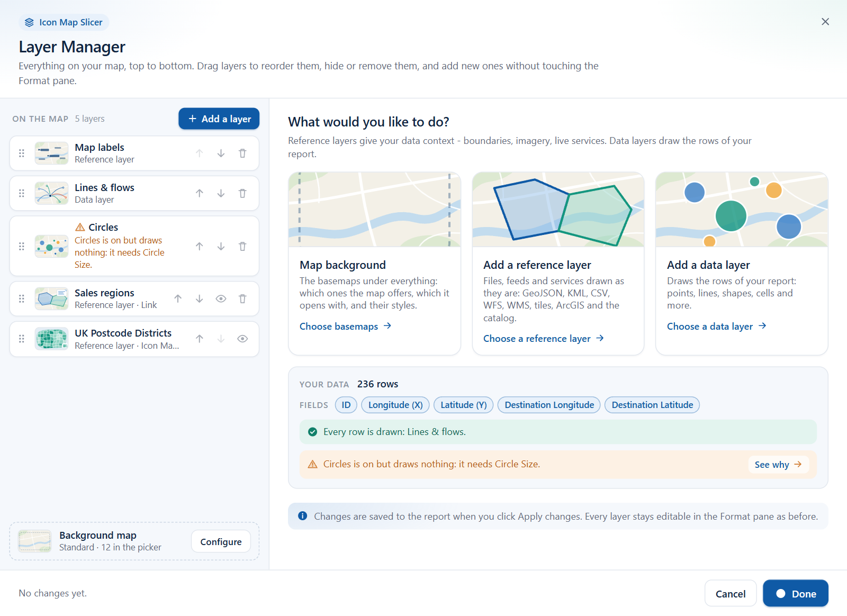This screenshot has width=847, height=616.
Task: Move Sales regions layer down
Action: tap(200, 299)
